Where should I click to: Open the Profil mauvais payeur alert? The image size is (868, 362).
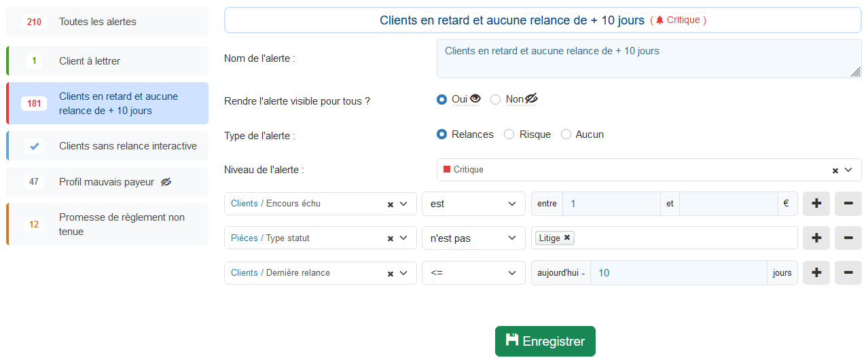click(x=107, y=182)
